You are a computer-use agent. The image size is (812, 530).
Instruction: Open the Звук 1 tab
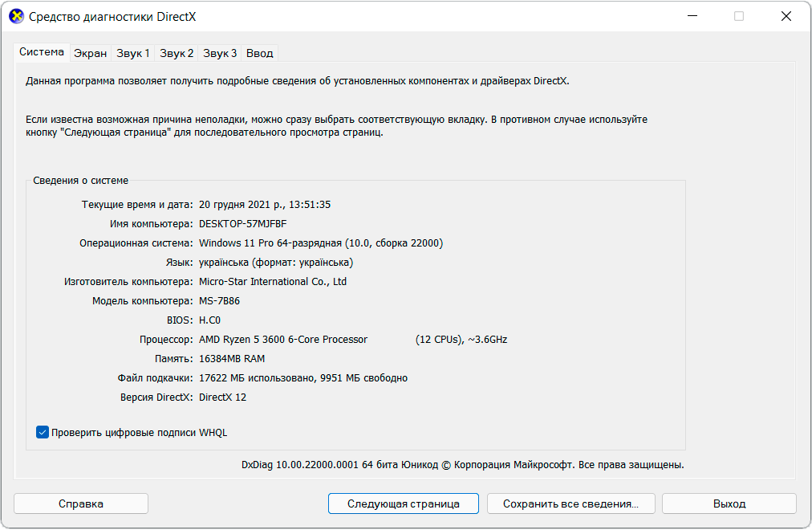133,53
